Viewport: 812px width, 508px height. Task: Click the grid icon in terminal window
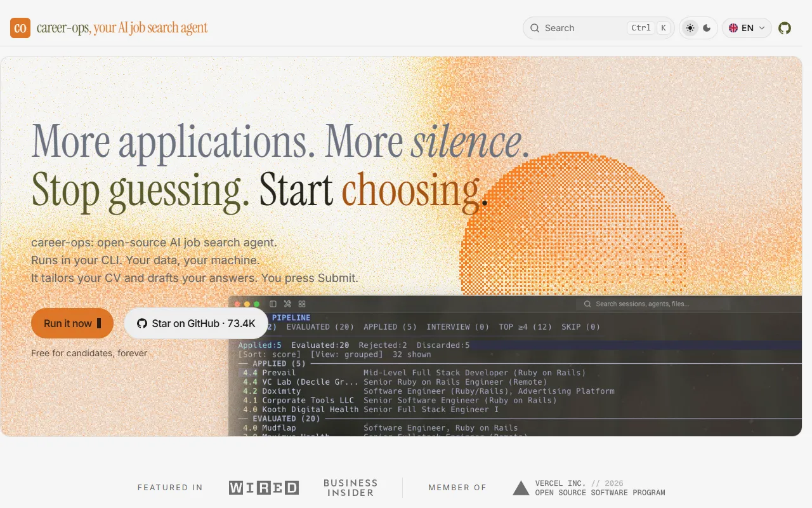pyautogui.click(x=302, y=304)
